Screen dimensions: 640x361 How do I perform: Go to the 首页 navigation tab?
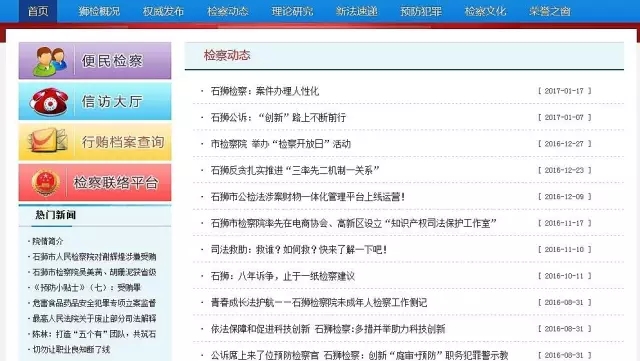[x=38, y=11]
